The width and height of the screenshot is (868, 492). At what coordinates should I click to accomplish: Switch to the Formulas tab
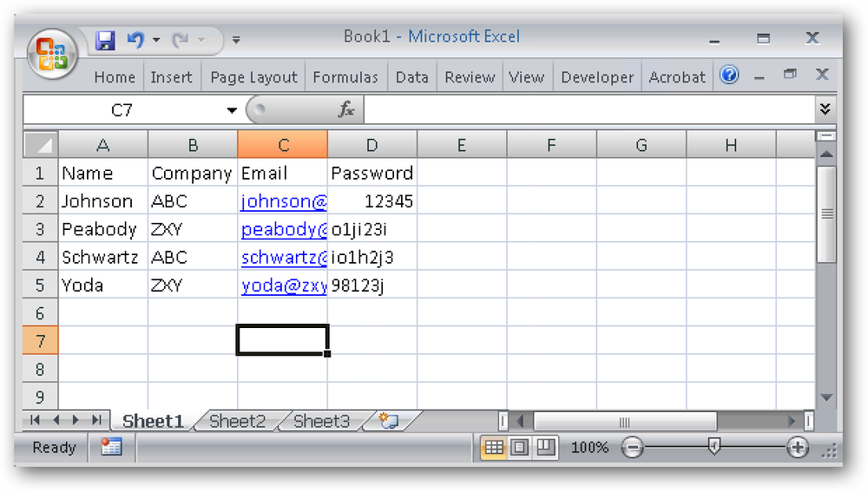click(x=345, y=77)
